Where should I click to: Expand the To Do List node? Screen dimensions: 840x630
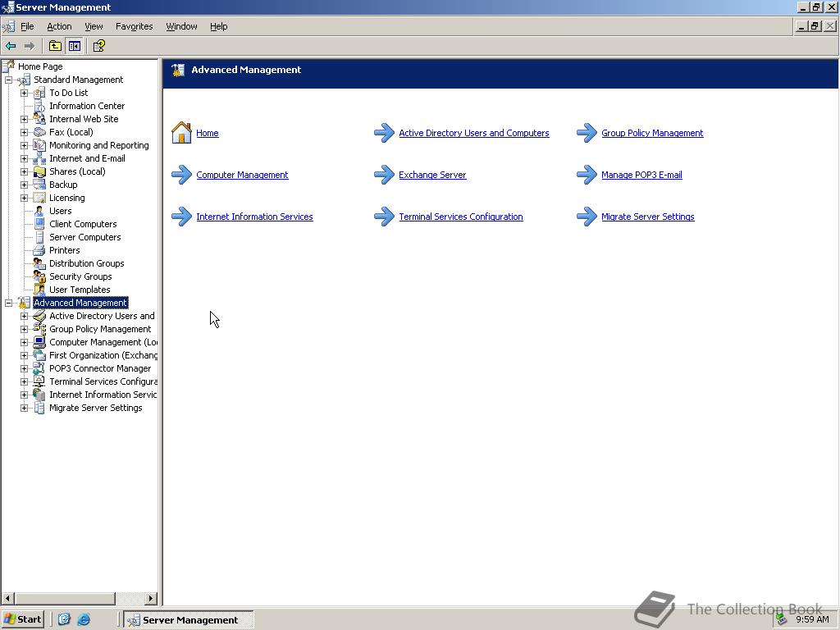(x=24, y=93)
